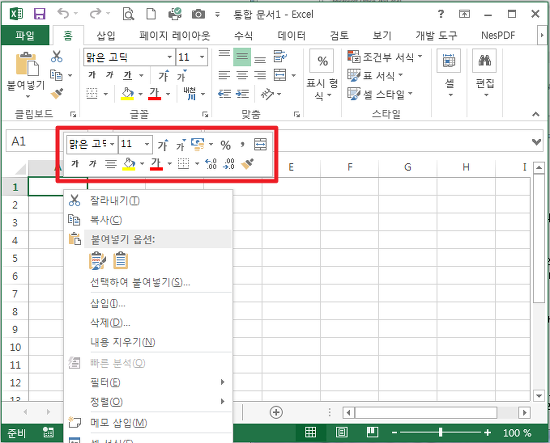Center align text from mini toolbar
The width and height of the screenshot is (550, 443).
click(x=111, y=164)
